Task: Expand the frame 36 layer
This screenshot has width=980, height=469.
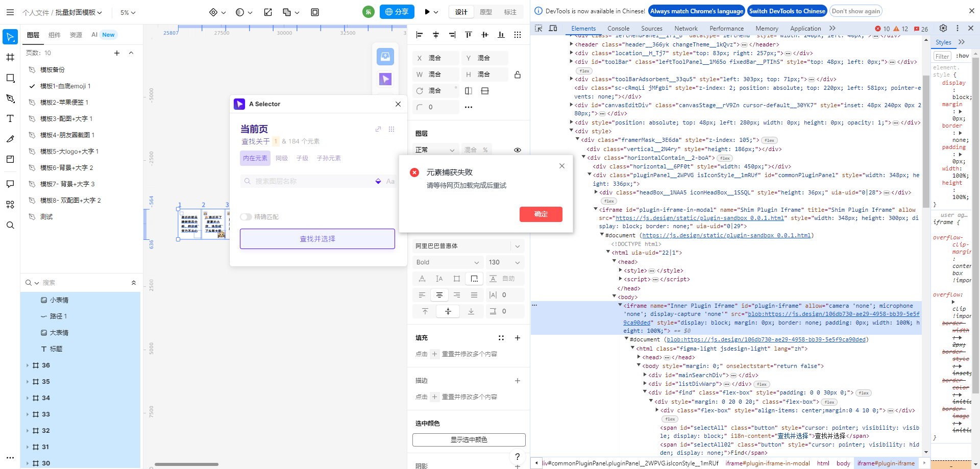Action: [x=28, y=365]
